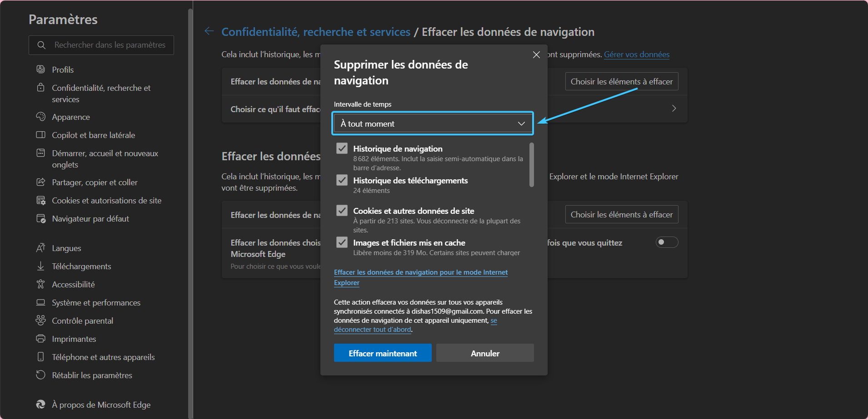Click the Imprimantes printer icon
868x419 pixels.
pyautogui.click(x=40, y=339)
